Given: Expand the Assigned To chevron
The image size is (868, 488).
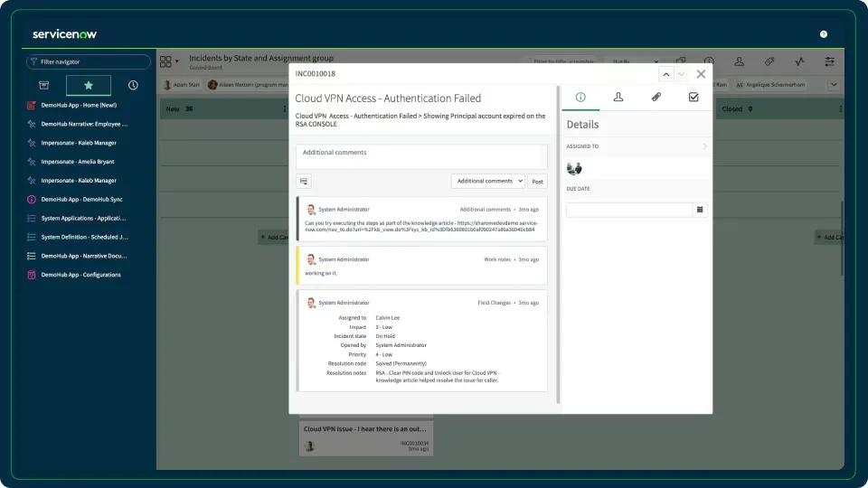Looking at the screenshot, I should pos(704,146).
